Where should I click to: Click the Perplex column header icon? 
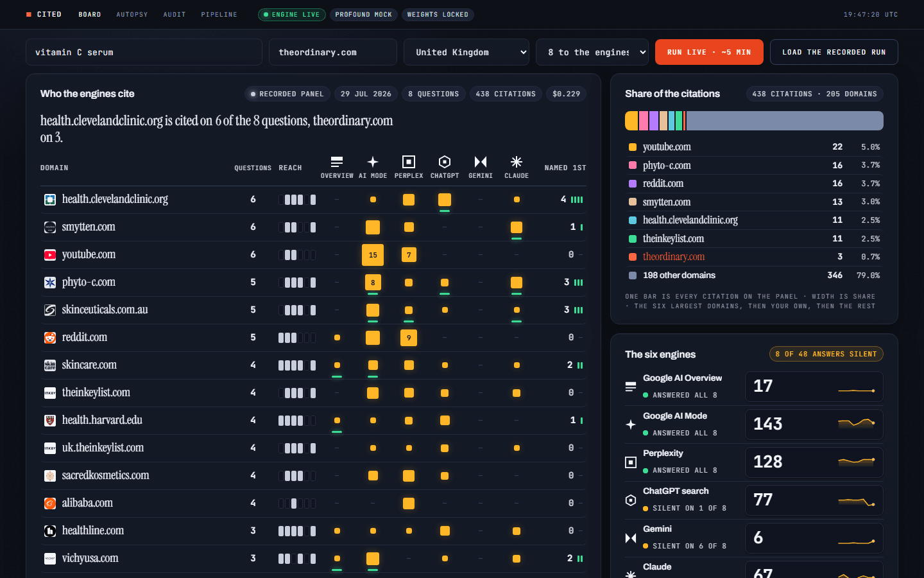pos(409,162)
